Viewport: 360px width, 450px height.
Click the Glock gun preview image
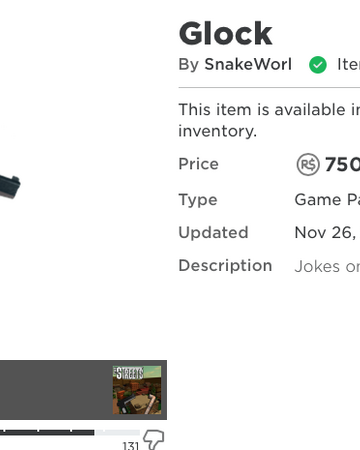10,187
